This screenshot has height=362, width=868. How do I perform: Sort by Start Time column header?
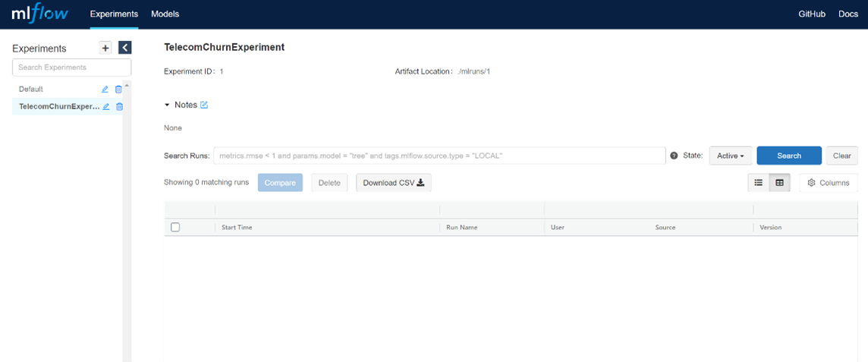click(237, 228)
